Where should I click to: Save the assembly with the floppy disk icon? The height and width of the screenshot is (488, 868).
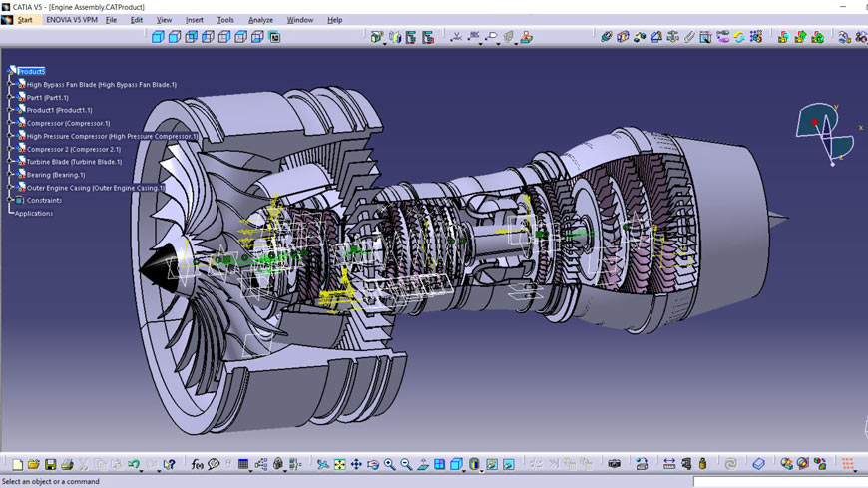50,465
